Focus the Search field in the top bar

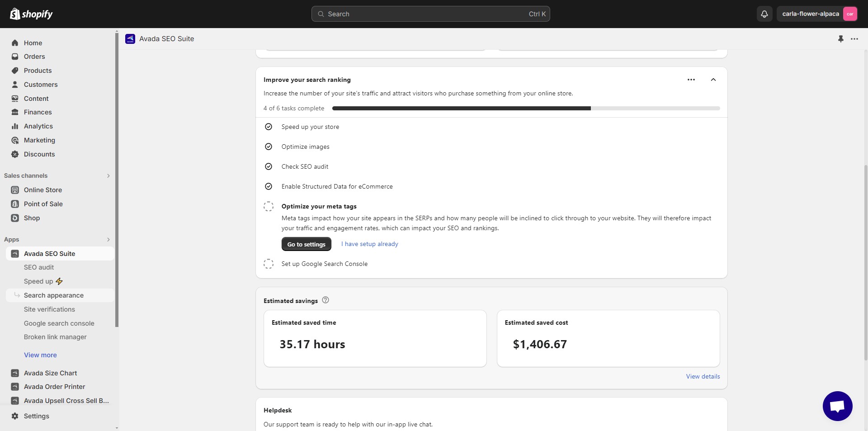click(430, 14)
